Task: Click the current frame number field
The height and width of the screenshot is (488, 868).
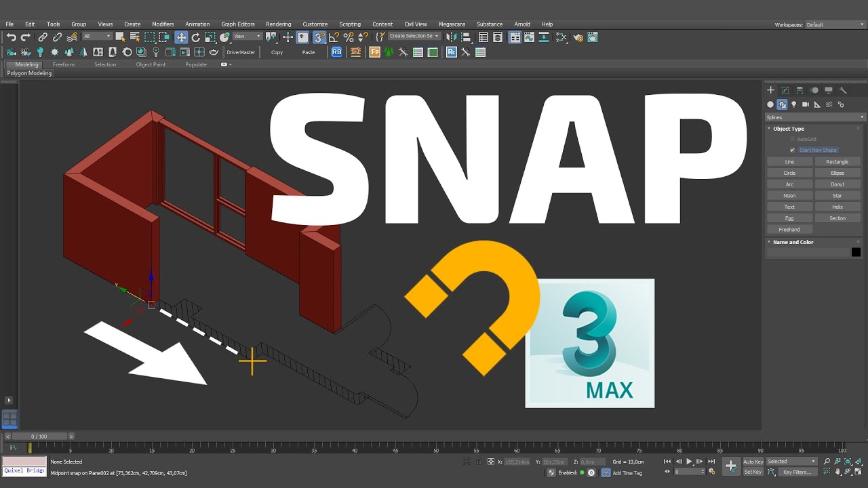Action: pyautogui.click(x=688, y=472)
